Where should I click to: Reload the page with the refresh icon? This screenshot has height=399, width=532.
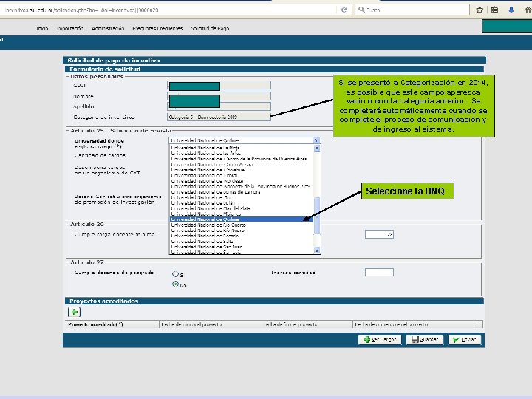tap(344, 10)
